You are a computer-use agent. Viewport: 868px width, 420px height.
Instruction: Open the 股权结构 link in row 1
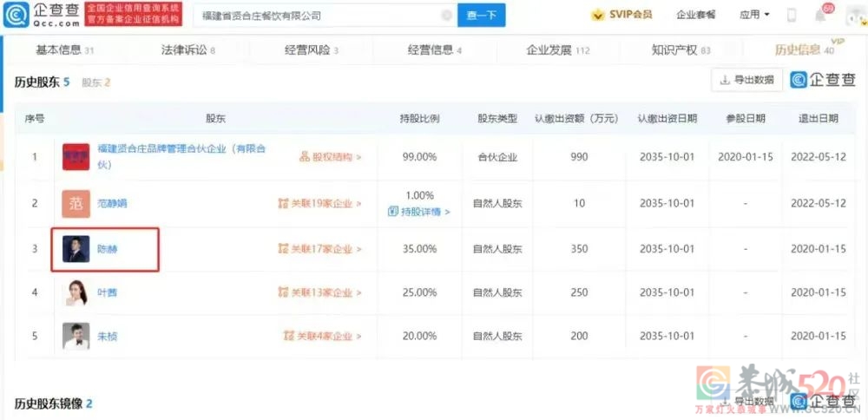[331, 157]
